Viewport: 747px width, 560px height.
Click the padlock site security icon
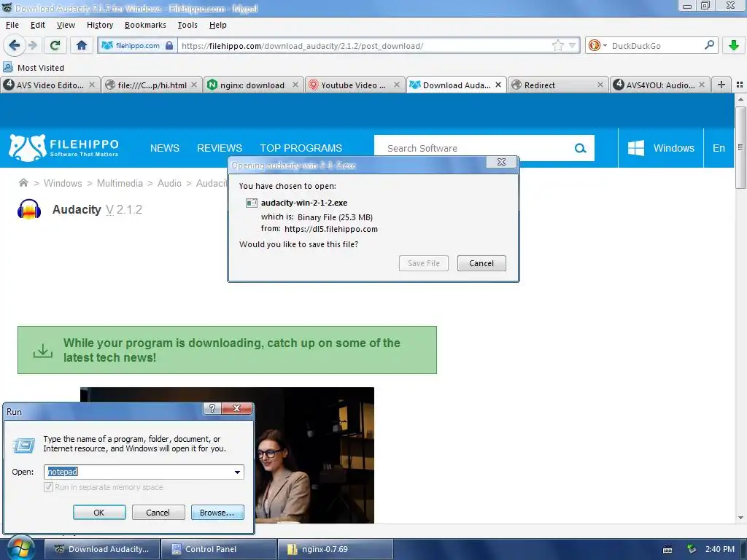(x=169, y=45)
